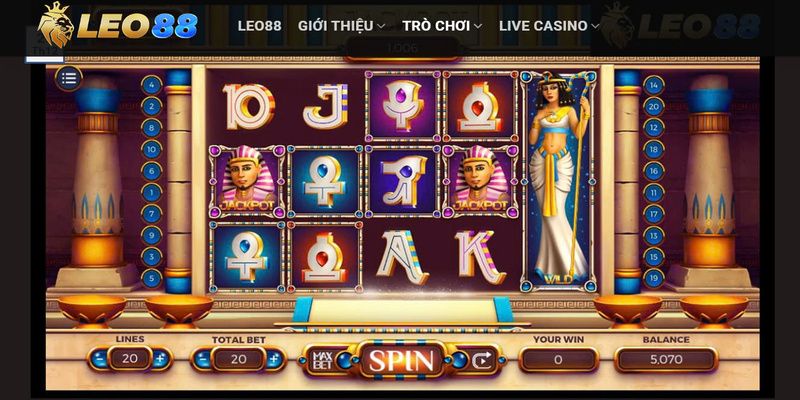This screenshot has height=400, width=800.
Task: Select payline number 14 indicator
Action: click(654, 85)
